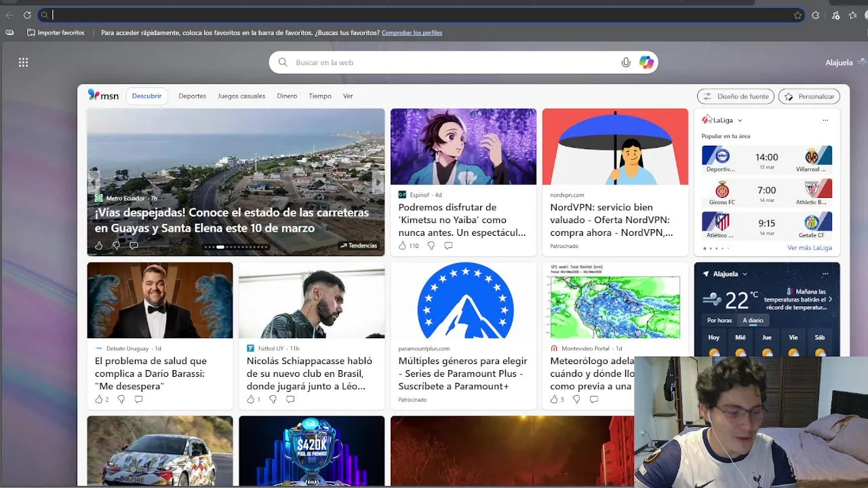Open the Paramount Plus logo thumbnail
This screenshot has width=868, height=488.
(463, 300)
